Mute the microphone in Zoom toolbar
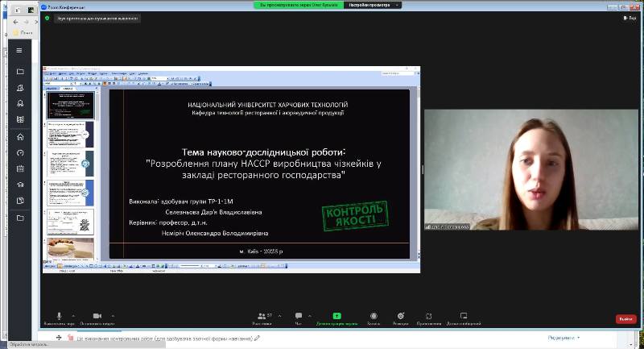This screenshot has width=644, height=349. [59, 316]
